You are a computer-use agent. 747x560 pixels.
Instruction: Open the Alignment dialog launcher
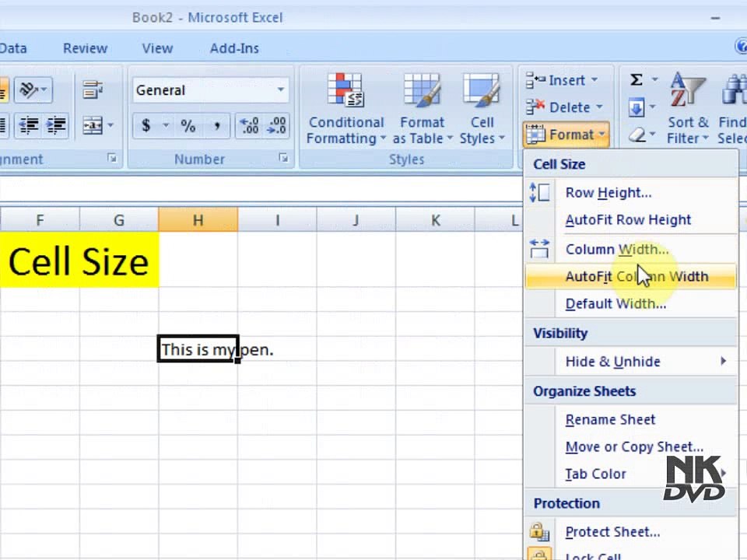click(112, 158)
